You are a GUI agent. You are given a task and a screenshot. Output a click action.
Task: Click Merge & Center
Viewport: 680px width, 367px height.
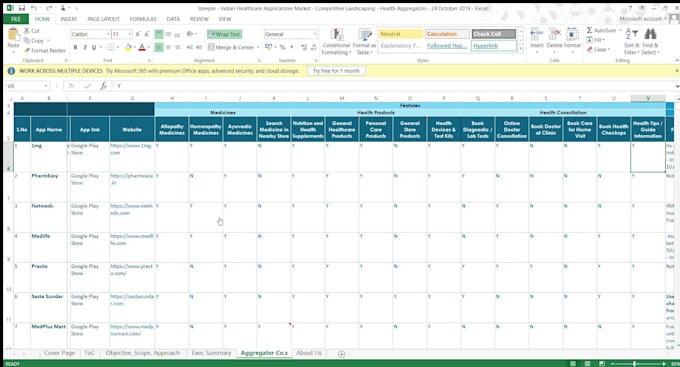231,47
